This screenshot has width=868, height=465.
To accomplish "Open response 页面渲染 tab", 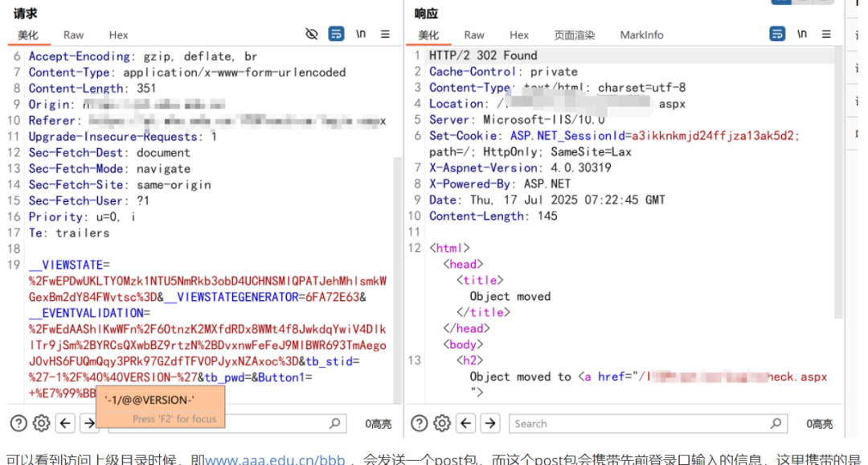I will coord(574,35).
